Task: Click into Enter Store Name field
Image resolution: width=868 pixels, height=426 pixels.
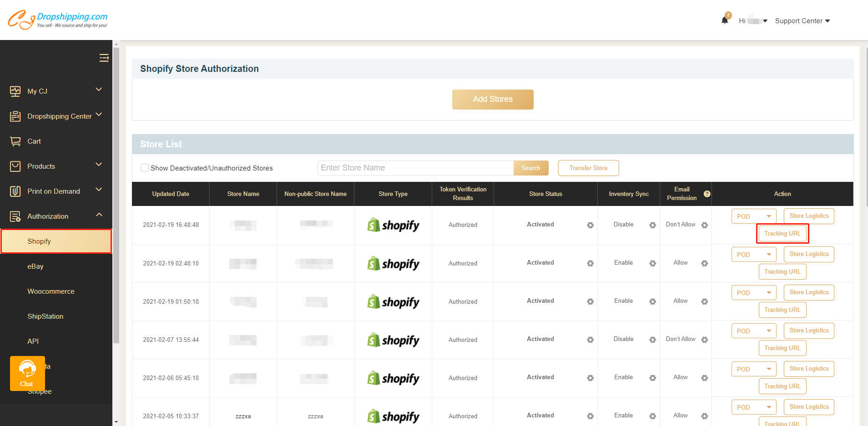Action: 416,168
